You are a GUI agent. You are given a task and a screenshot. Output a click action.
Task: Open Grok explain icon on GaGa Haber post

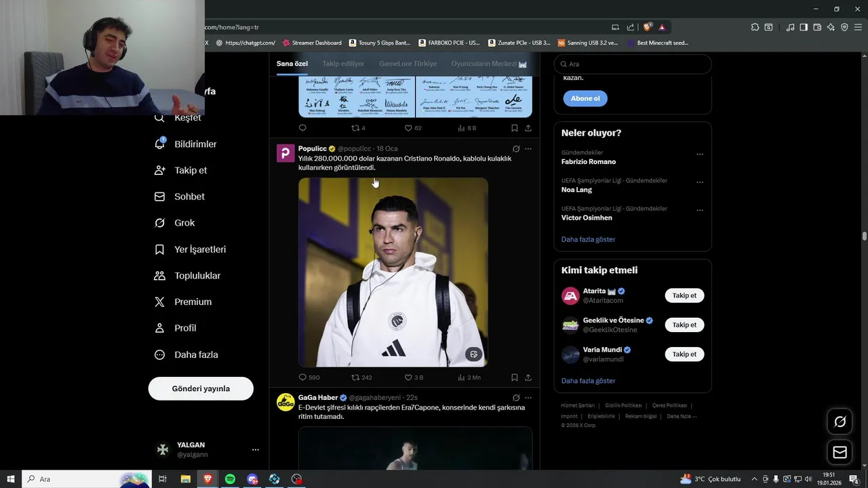516,398
